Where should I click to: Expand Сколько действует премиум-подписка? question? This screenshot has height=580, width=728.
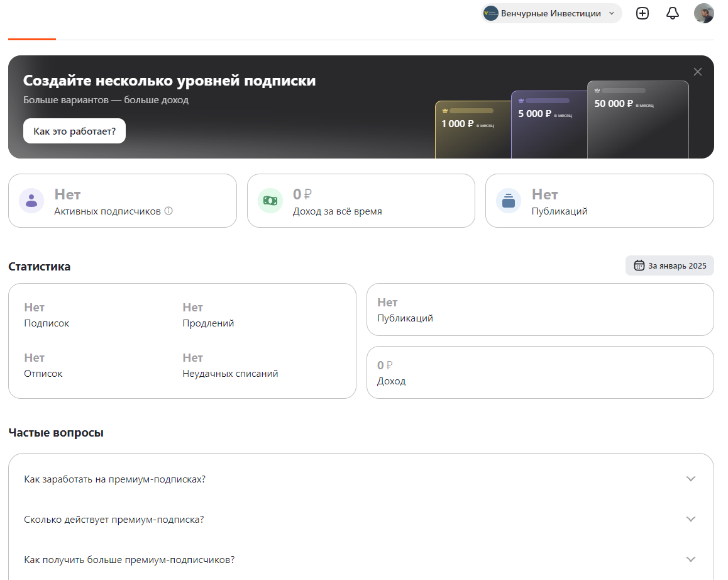click(361, 519)
